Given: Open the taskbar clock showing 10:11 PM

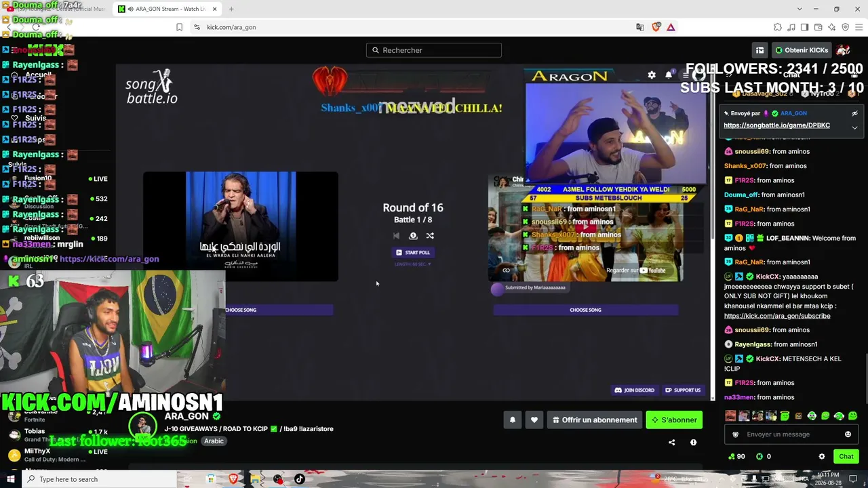Looking at the screenshot, I should pyautogui.click(x=827, y=479).
